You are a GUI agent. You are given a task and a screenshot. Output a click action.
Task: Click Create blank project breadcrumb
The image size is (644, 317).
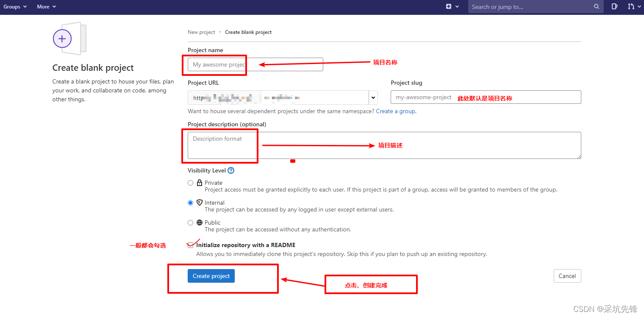[248, 32]
